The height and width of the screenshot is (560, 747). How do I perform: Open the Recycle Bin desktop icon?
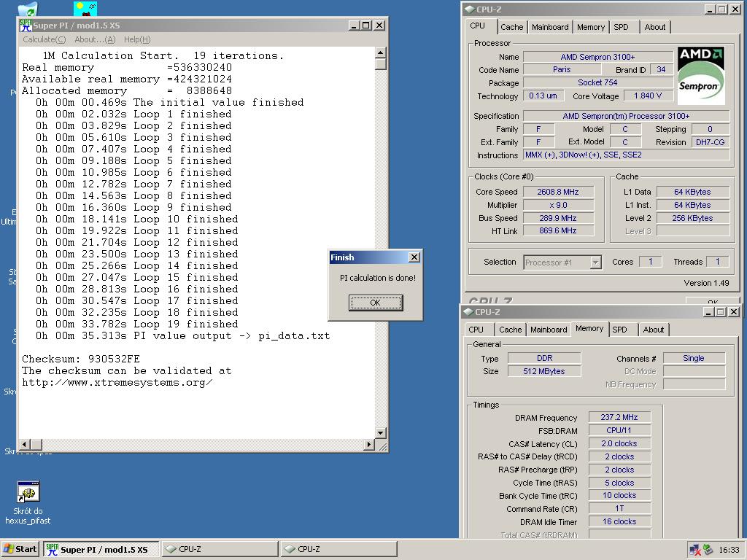pyautogui.click(x=28, y=8)
